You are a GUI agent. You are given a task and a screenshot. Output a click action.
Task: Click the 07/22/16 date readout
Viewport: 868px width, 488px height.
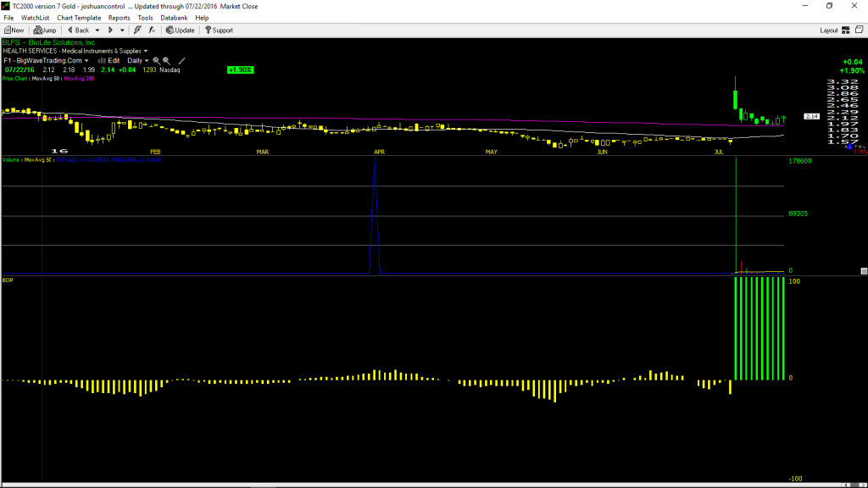pyautogui.click(x=20, y=69)
